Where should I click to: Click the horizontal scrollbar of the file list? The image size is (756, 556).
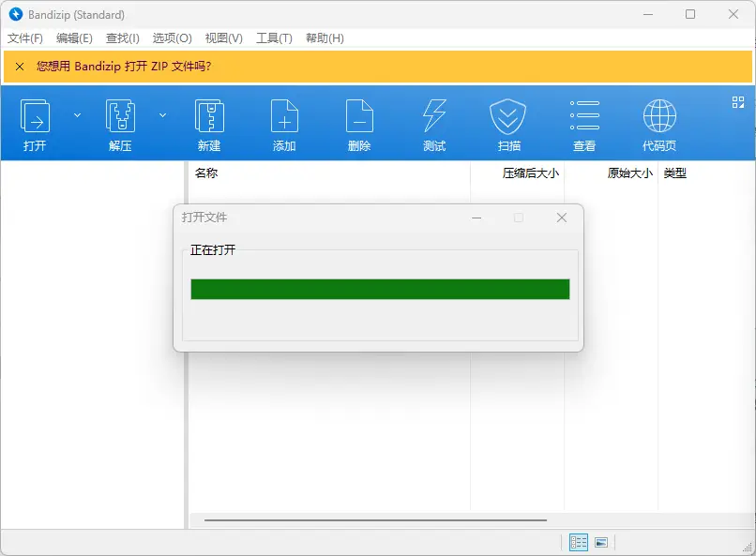375,520
